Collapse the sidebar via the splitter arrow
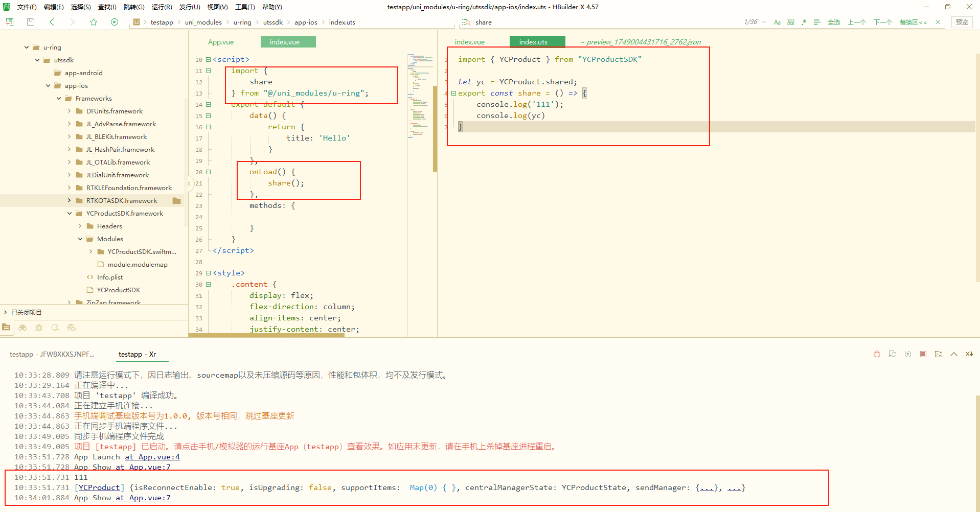 [x=189, y=183]
